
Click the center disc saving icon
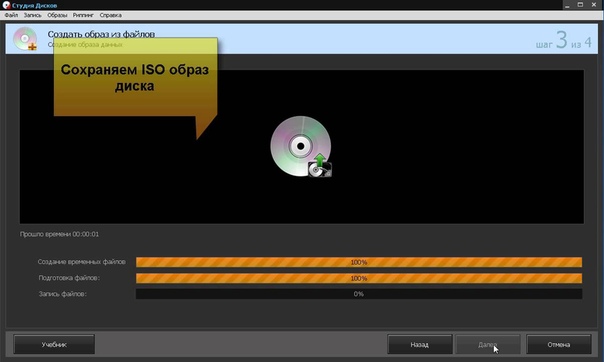[300, 146]
